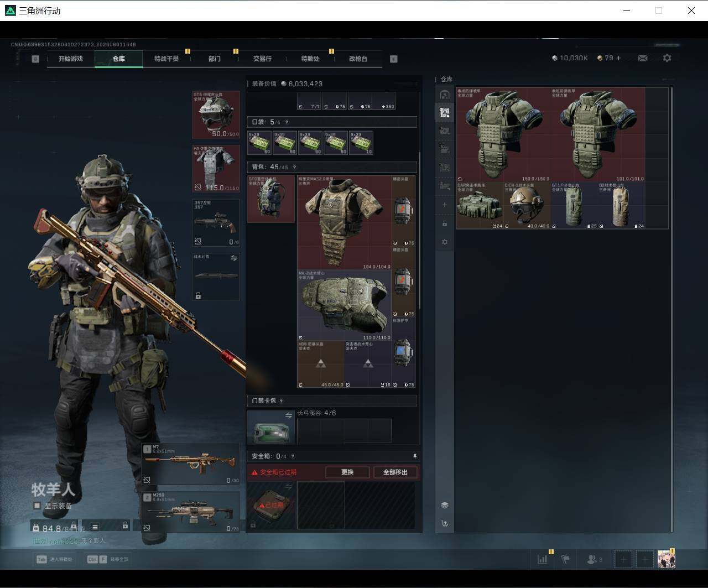Open the first warehouse category icon

pyautogui.click(x=444, y=95)
